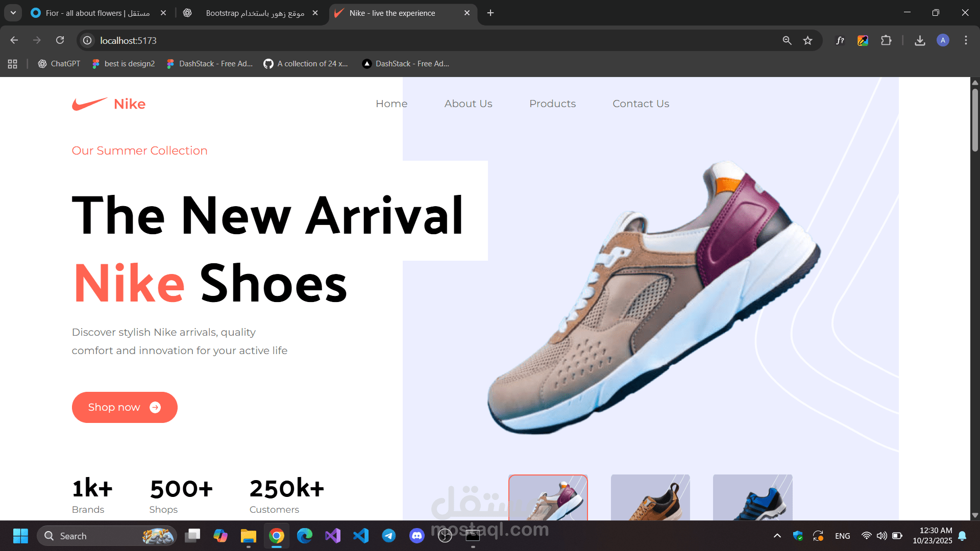View site information icon
Image resolution: width=980 pixels, height=551 pixels.
pyautogui.click(x=87, y=40)
